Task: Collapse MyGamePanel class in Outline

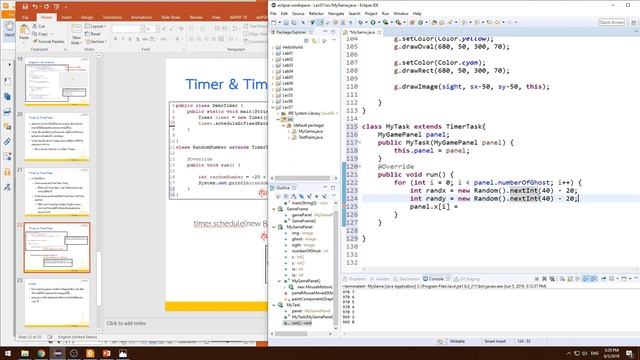Action: click(x=274, y=227)
